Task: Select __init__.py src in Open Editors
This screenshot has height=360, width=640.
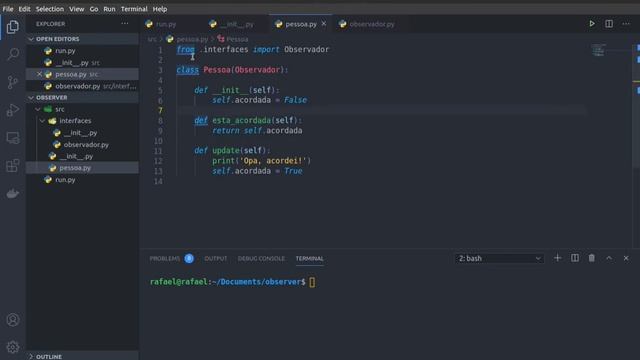Action: point(82,62)
